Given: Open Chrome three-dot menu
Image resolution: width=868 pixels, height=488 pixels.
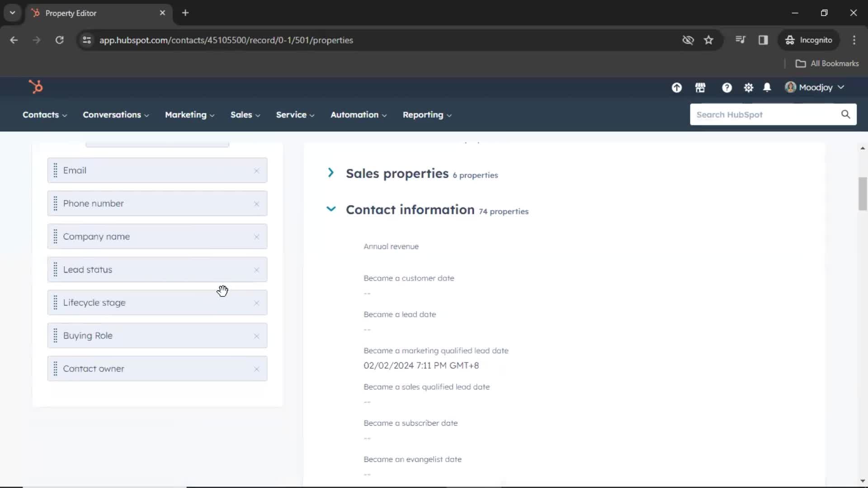Looking at the screenshot, I should coord(854,40).
